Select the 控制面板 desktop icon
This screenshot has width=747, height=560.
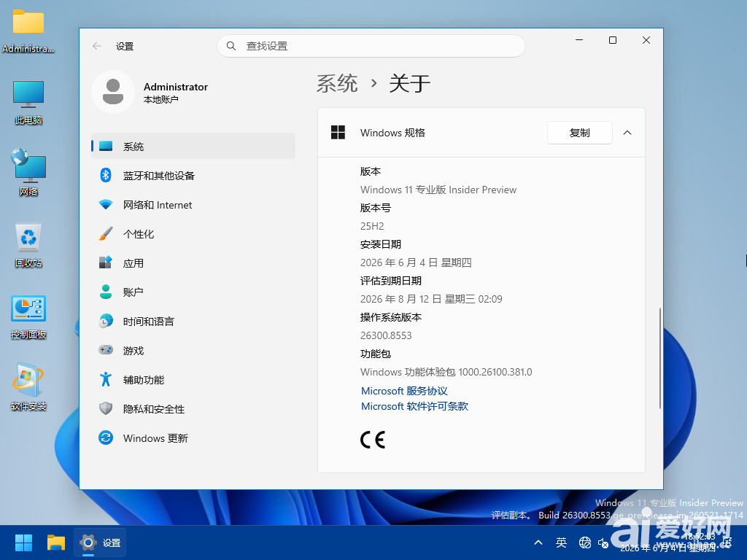28,316
